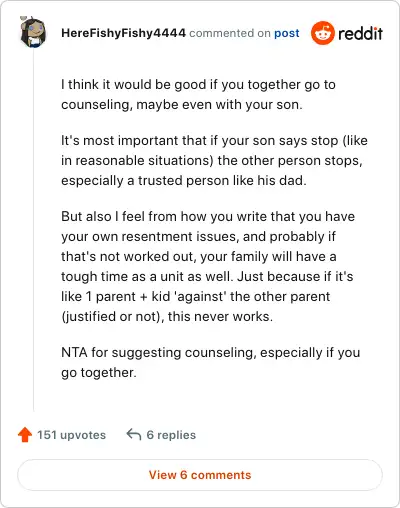Viewport: 400px width, 508px height.
Task: Click the reply arrow icon
Action: coord(134,434)
